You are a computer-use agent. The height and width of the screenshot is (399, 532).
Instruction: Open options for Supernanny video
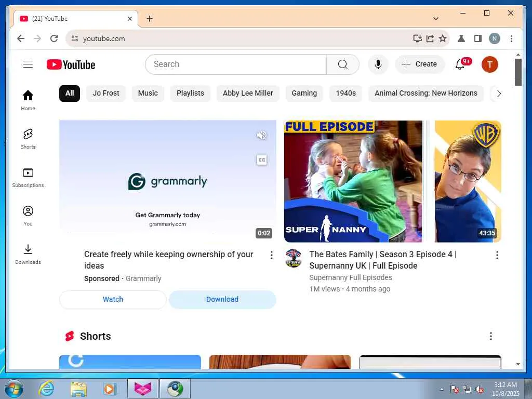coord(497,255)
